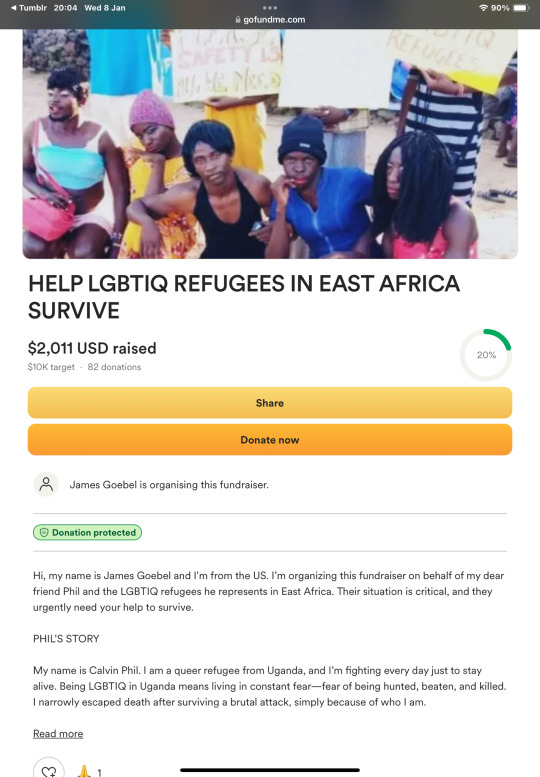The image size is (540, 777).
Task: Tap the battery indicator icon
Action: [x=522, y=8]
